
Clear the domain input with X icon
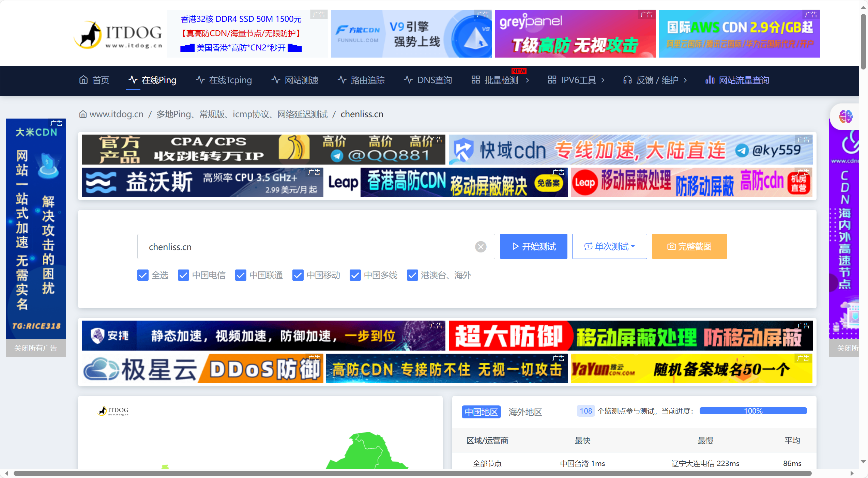click(481, 247)
